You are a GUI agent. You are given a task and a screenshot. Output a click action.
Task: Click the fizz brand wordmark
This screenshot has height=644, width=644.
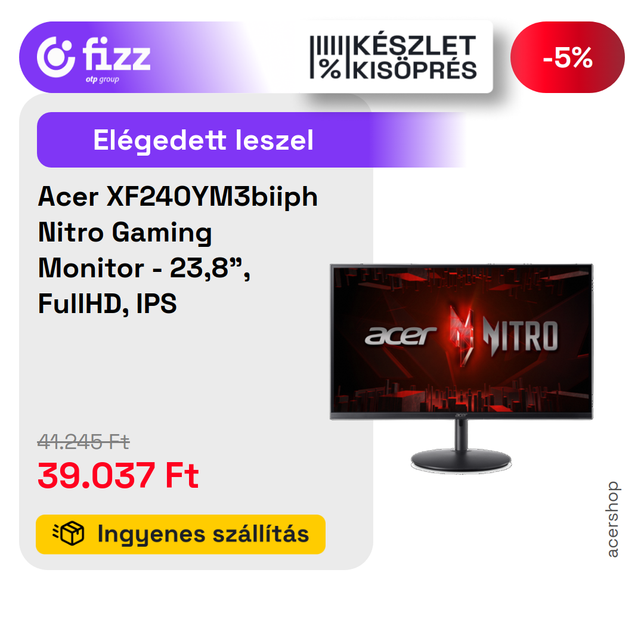point(117,54)
